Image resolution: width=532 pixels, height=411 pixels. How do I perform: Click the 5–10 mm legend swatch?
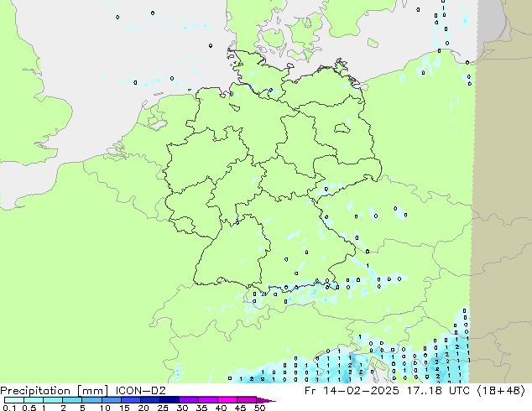(91, 400)
